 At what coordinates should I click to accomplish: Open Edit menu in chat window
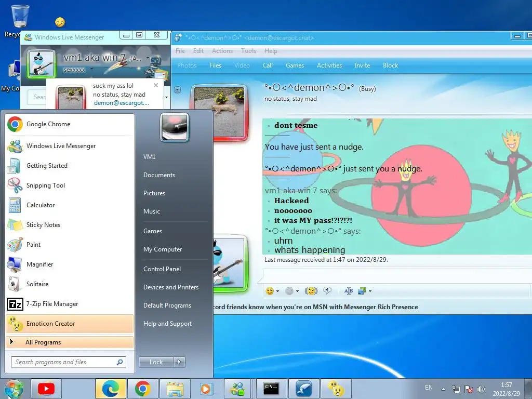(198, 51)
